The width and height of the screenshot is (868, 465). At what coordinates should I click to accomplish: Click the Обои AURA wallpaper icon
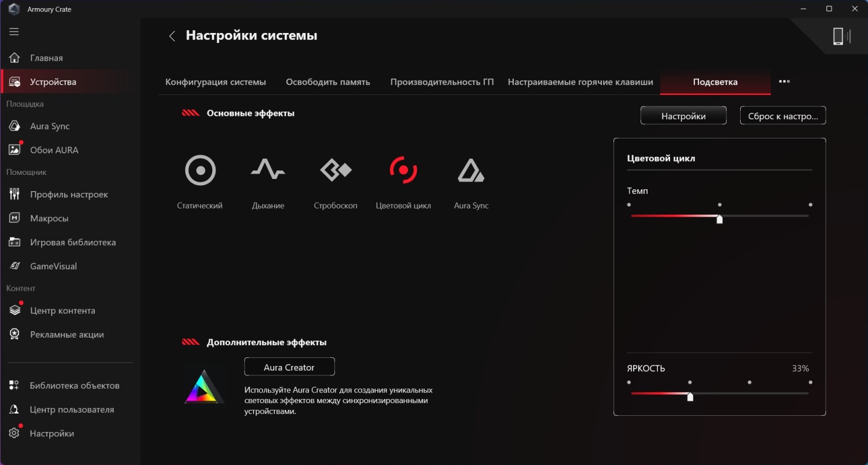pyautogui.click(x=15, y=150)
